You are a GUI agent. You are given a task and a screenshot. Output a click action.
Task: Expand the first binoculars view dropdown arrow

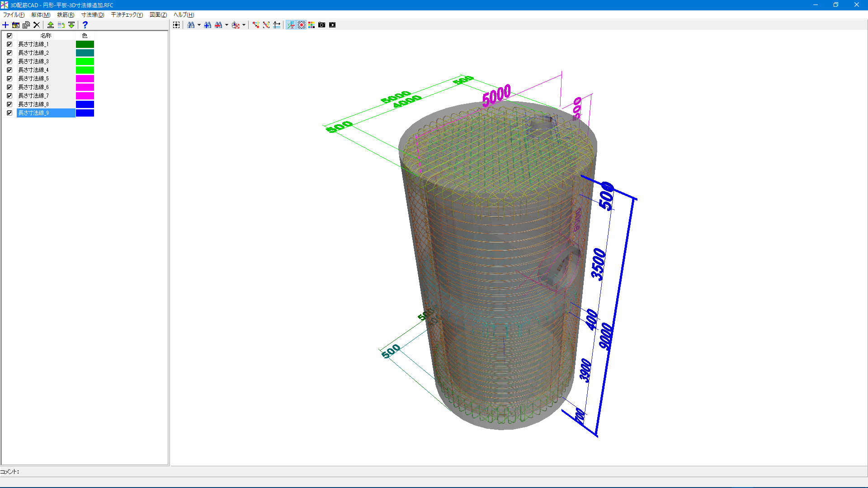(x=199, y=25)
